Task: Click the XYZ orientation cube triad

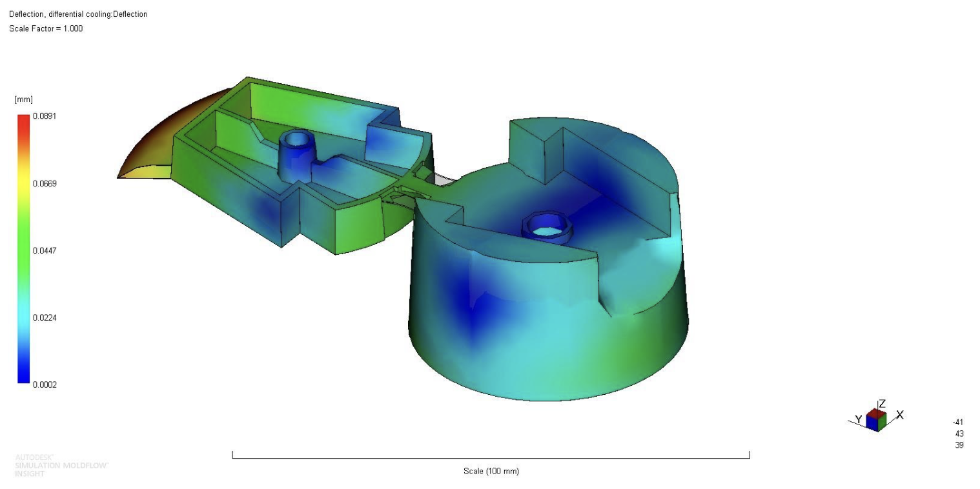Action: [x=876, y=420]
